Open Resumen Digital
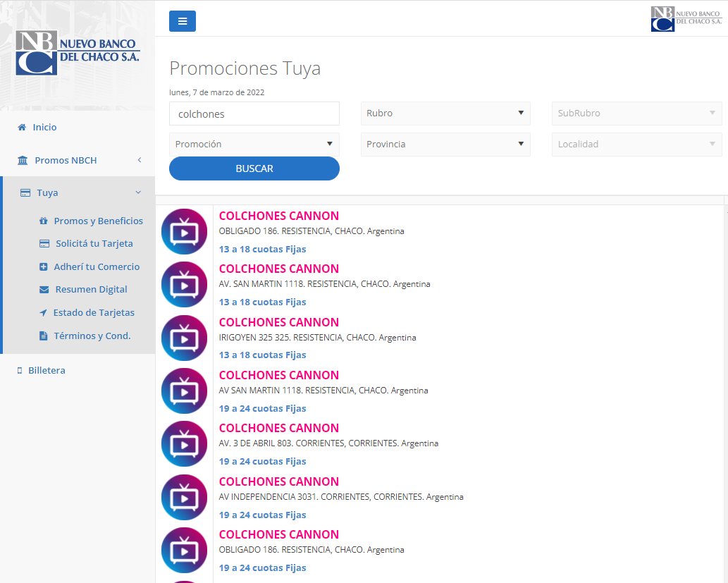The height and width of the screenshot is (583, 728). 91,290
